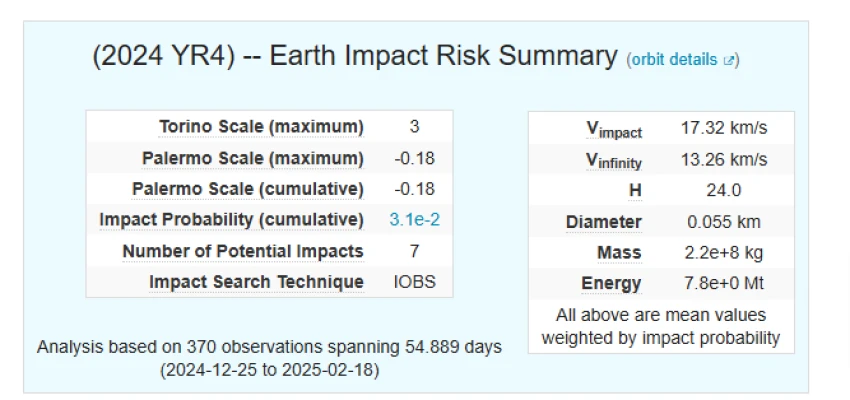This screenshot has width=850, height=400.
Task: Click the analysis based on 370 observations text
Action: (269, 347)
